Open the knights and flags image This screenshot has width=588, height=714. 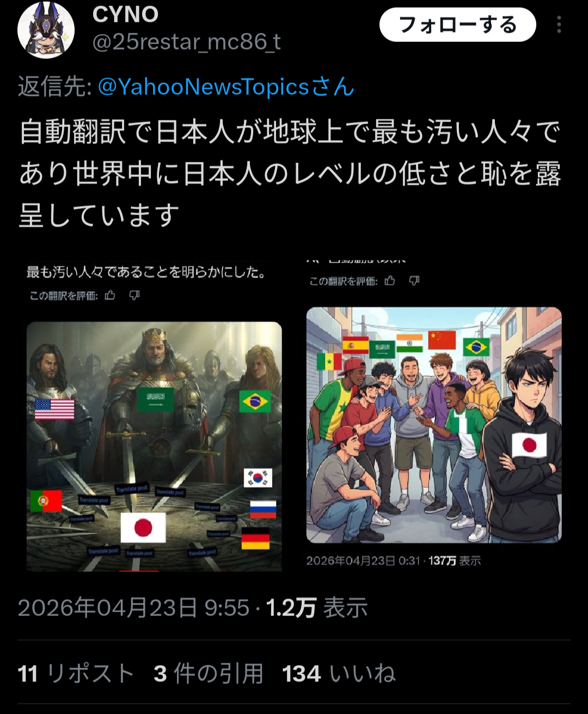pyautogui.click(x=154, y=446)
